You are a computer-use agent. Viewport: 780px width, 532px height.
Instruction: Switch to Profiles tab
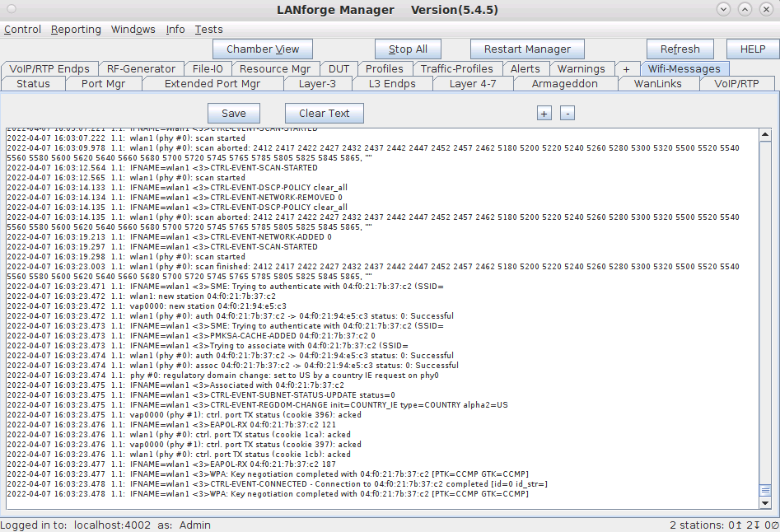(x=385, y=68)
